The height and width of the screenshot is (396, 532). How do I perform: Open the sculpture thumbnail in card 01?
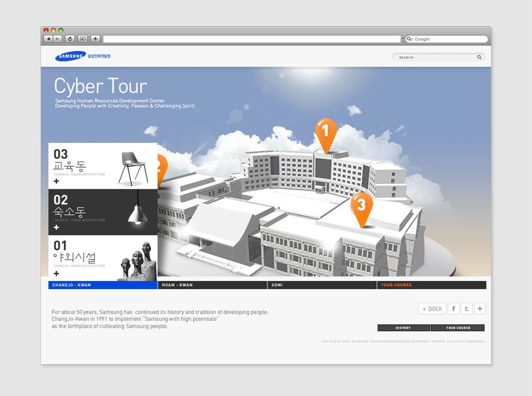(x=137, y=261)
